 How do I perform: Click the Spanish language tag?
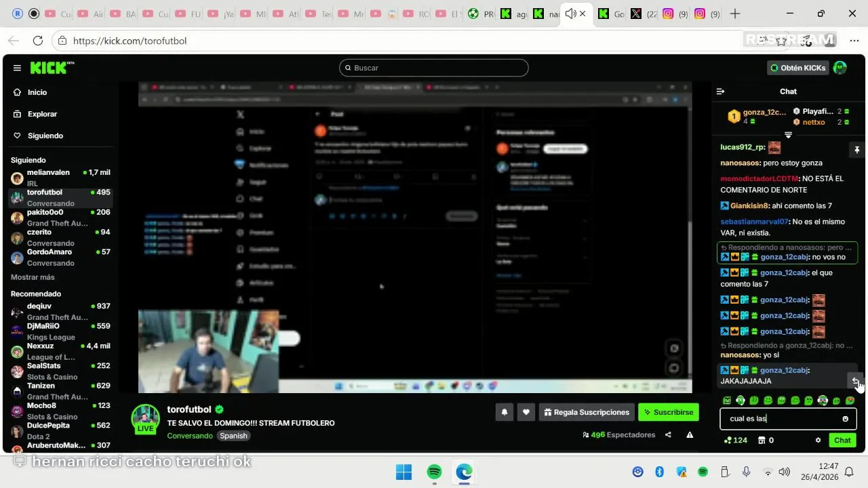233,436
